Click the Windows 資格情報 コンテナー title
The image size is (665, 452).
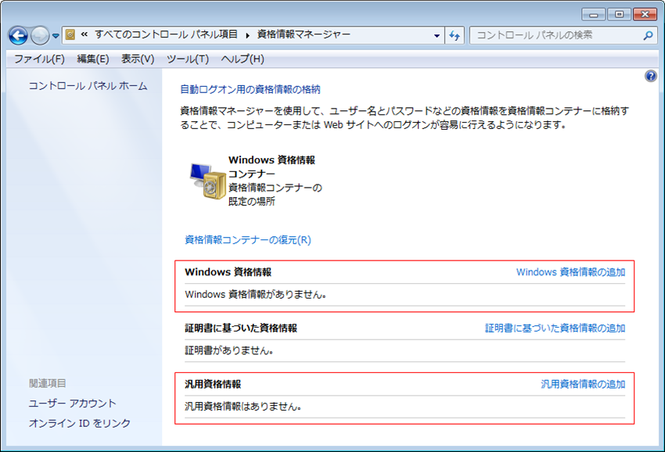[271, 167]
